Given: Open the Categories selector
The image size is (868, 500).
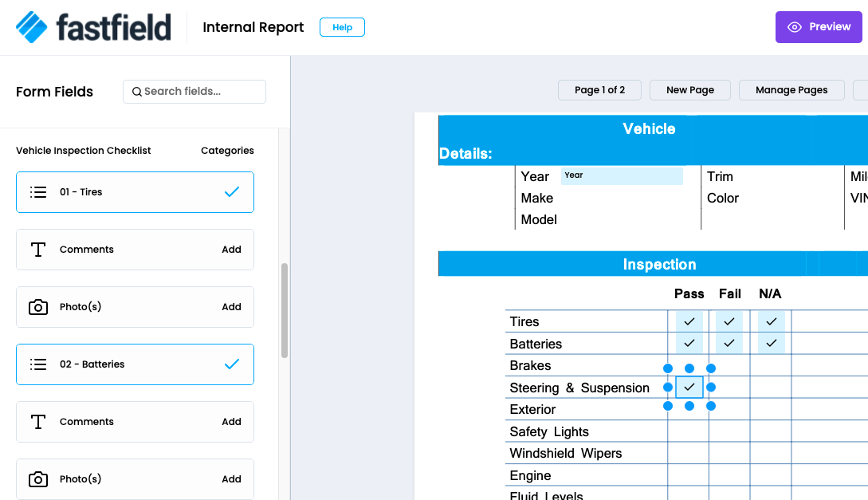Looking at the screenshot, I should click(x=227, y=151).
